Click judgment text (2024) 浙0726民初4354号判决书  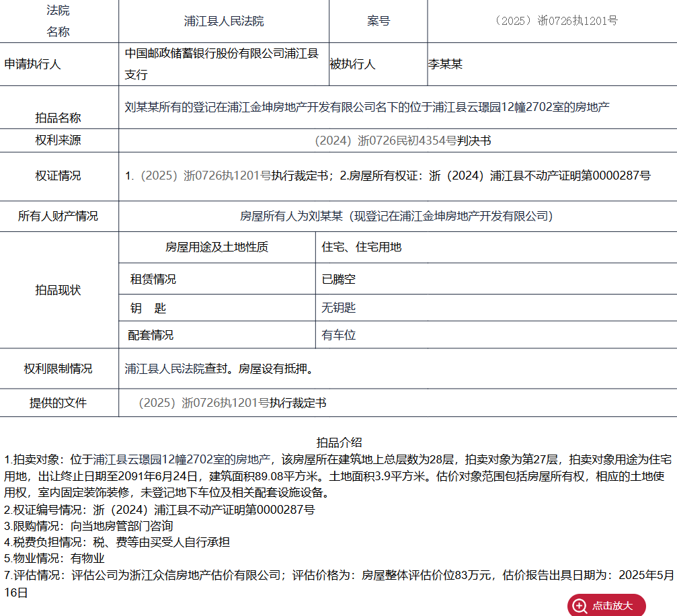(x=403, y=141)
